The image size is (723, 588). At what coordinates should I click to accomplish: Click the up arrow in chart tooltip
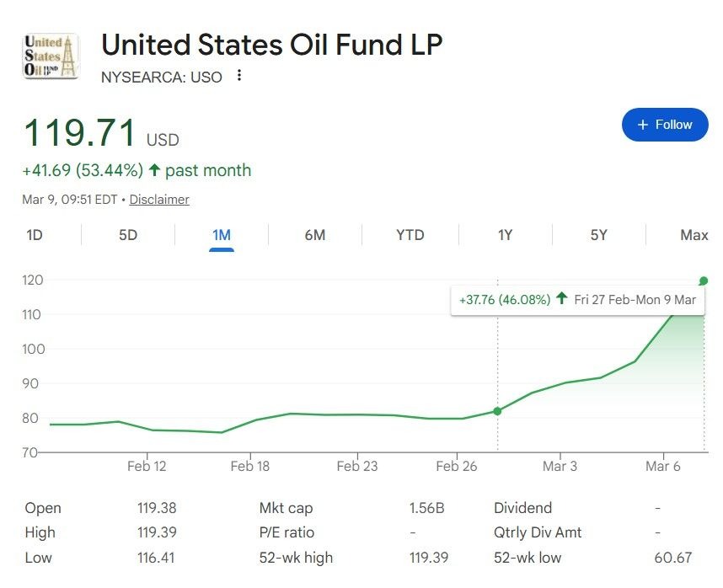tap(562, 299)
